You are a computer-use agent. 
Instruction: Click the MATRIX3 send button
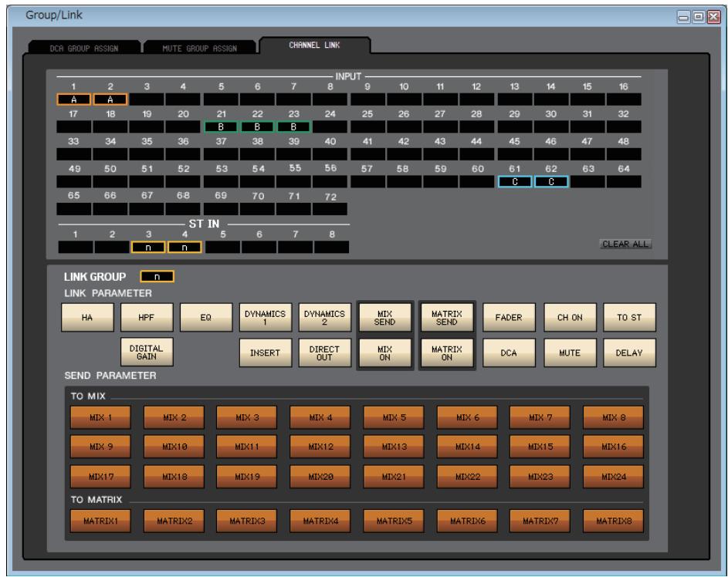pyautogui.click(x=247, y=521)
